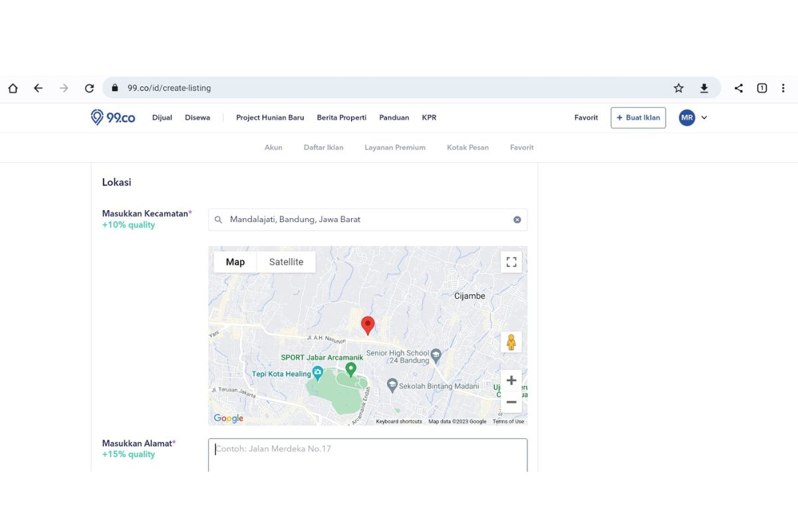Screen dimensions: 798x532
Task: Navigate forward in browser
Action: pyautogui.click(x=64, y=88)
